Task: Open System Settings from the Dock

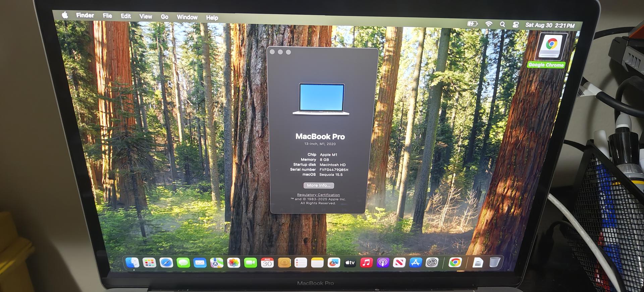Action: [x=432, y=262]
